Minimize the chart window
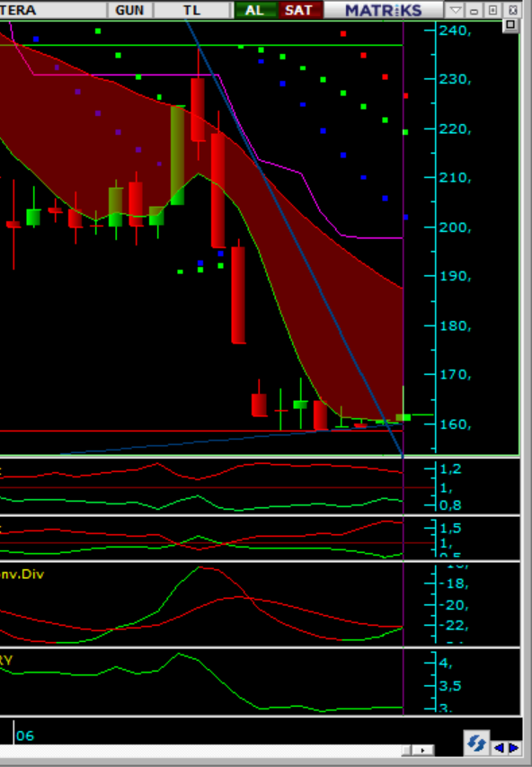 click(x=474, y=10)
